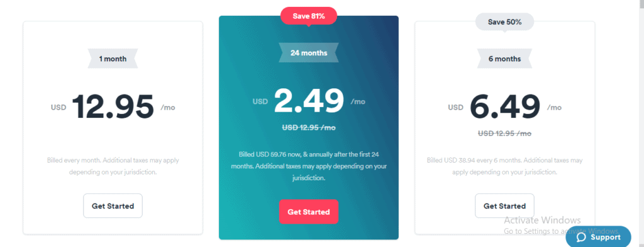Click the crossed-out USD 12.95 in the 24 months card
Image resolution: width=644 pixels, height=247 pixels.
click(x=309, y=128)
